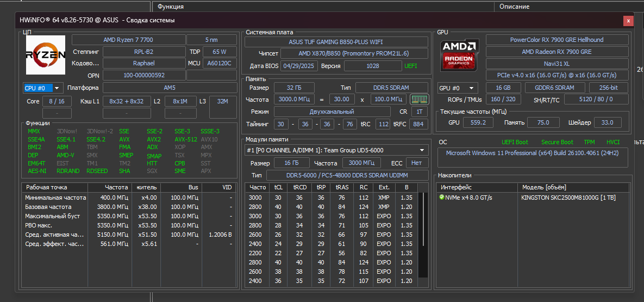Click the ECC value Нет
Viewport: 644px width, 302px height.
click(x=417, y=163)
